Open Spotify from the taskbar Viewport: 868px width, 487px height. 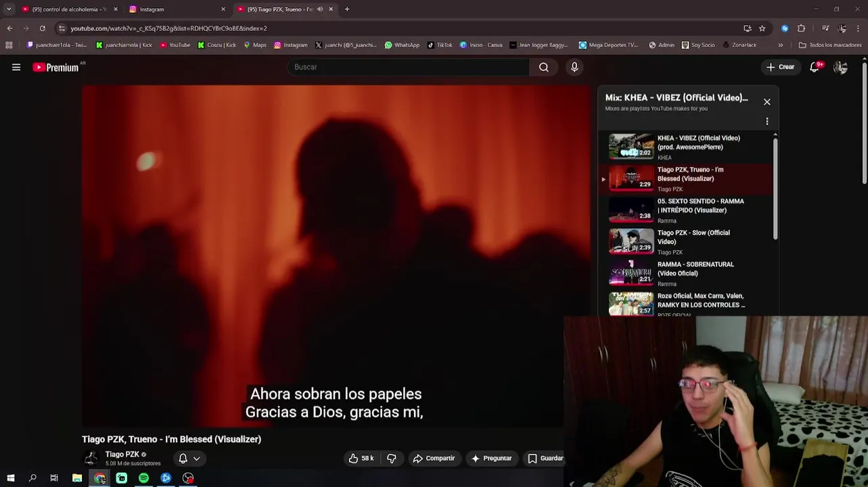click(x=143, y=478)
